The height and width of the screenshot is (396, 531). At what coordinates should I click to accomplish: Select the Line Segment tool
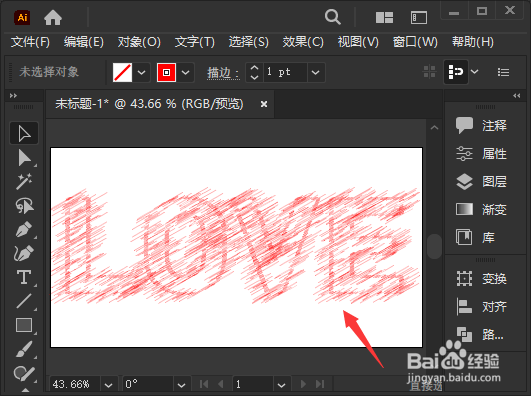tap(24, 301)
